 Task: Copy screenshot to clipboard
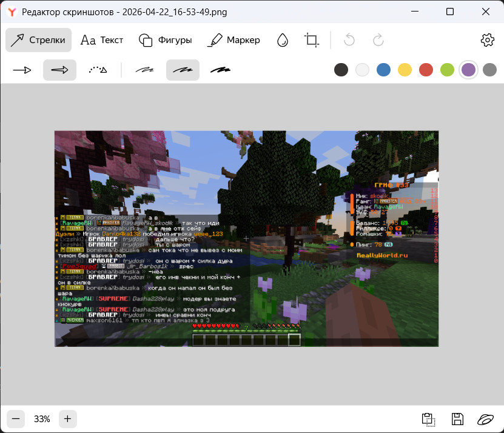[428, 419]
